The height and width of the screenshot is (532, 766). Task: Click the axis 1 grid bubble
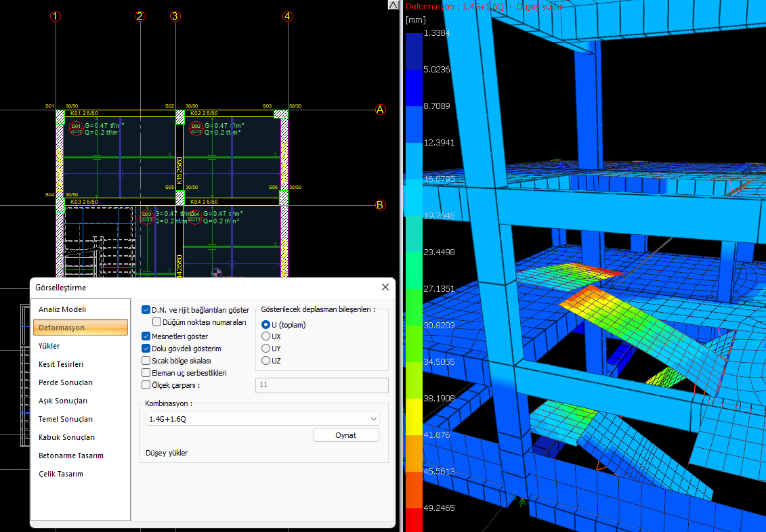56,16
